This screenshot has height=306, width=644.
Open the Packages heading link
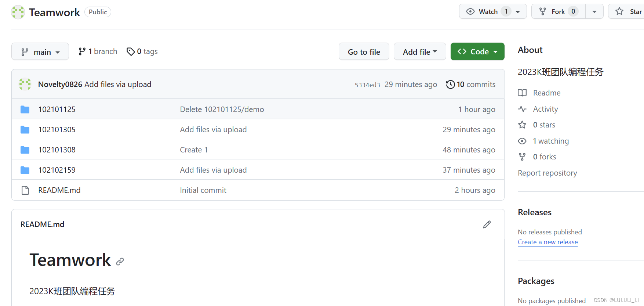click(536, 281)
